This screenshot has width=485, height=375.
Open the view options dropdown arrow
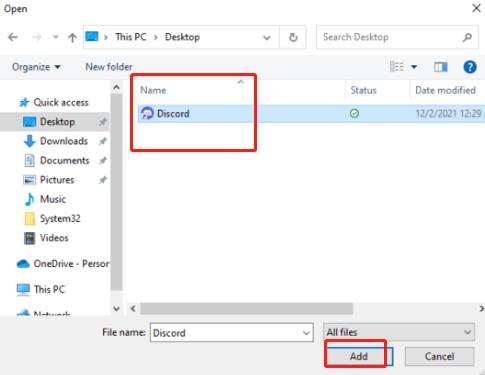[414, 67]
